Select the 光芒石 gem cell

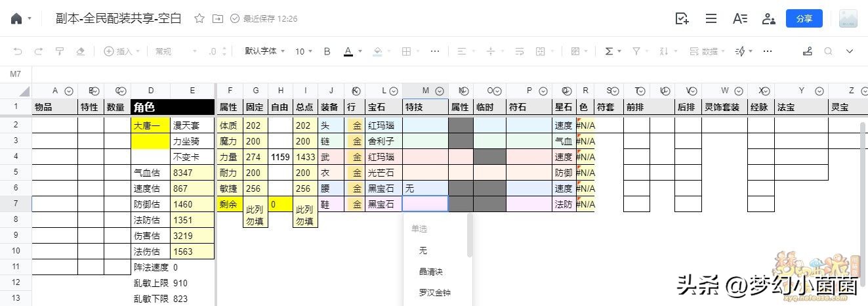click(x=383, y=173)
